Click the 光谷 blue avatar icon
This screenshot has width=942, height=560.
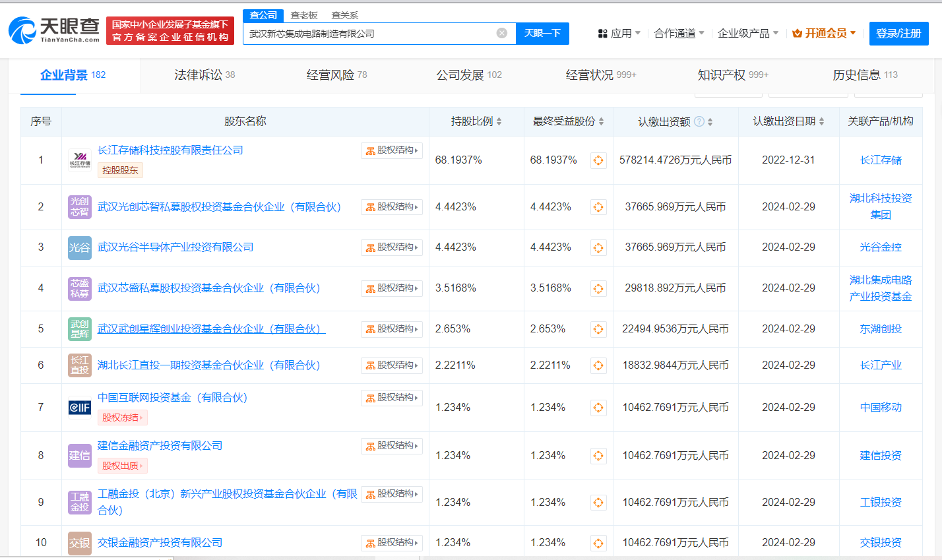[x=80, y=247]
